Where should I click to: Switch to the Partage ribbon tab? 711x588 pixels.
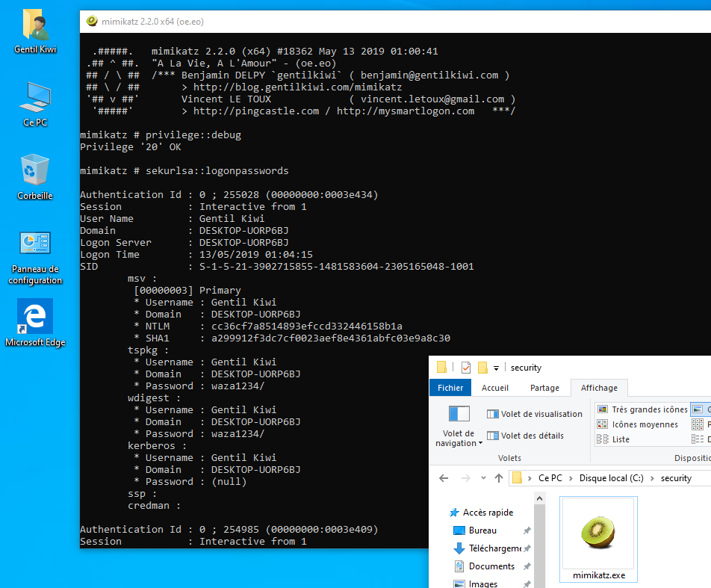coord(544,388)
